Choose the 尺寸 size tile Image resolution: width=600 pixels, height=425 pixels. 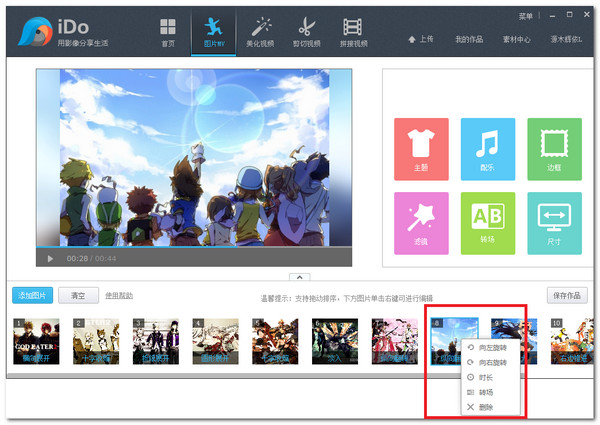tap(554, 223)
